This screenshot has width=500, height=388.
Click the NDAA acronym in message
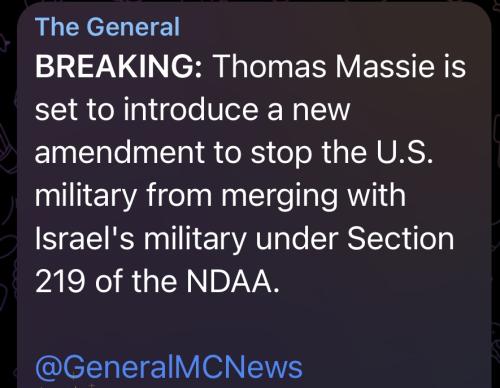(232, 282)
